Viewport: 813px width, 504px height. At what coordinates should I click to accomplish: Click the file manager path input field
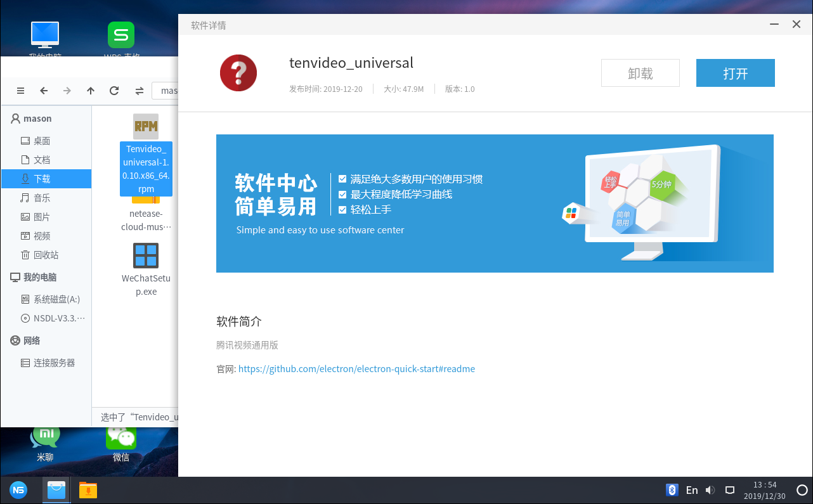click(165, 91)
